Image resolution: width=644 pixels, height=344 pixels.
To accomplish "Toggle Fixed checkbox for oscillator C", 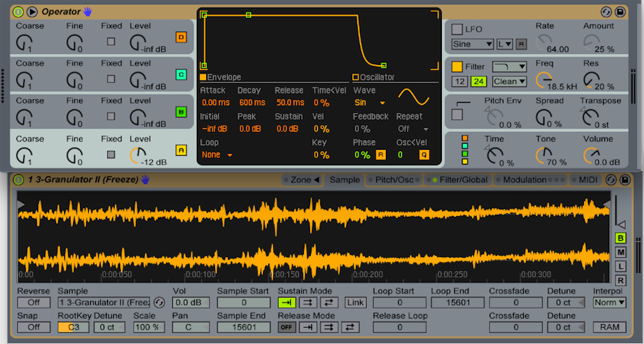I will (111, 79).
